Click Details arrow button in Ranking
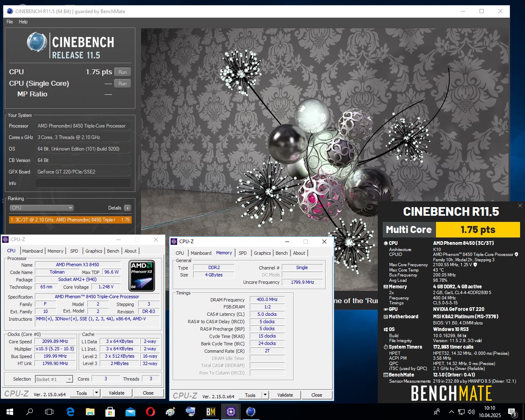 point(128,208)
